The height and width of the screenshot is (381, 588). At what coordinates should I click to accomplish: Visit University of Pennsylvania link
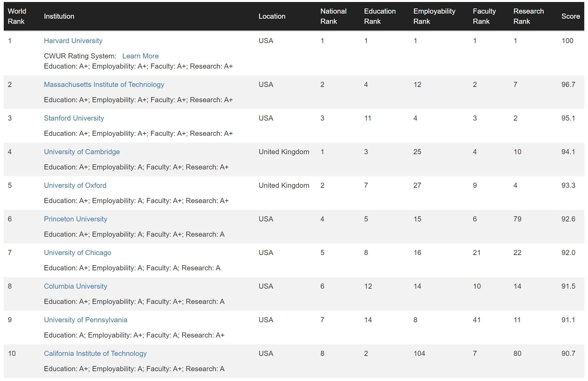[x=86, y=320]
